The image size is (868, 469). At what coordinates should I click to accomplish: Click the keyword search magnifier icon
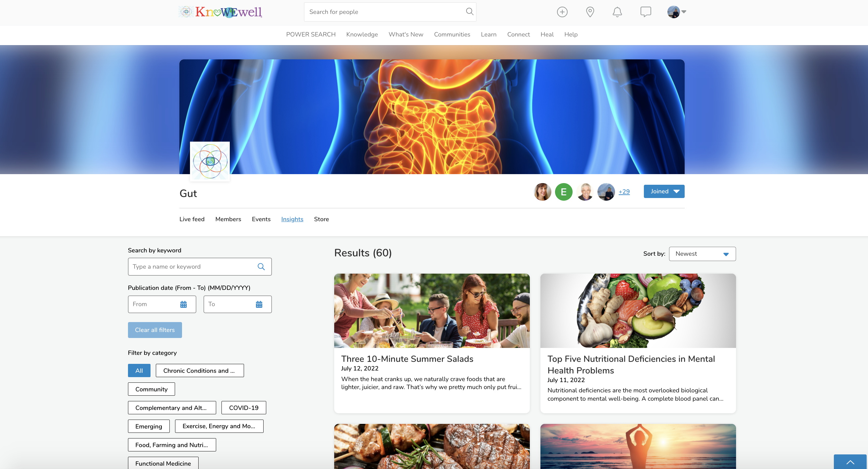pyautogui.click(x=261, y=266)
